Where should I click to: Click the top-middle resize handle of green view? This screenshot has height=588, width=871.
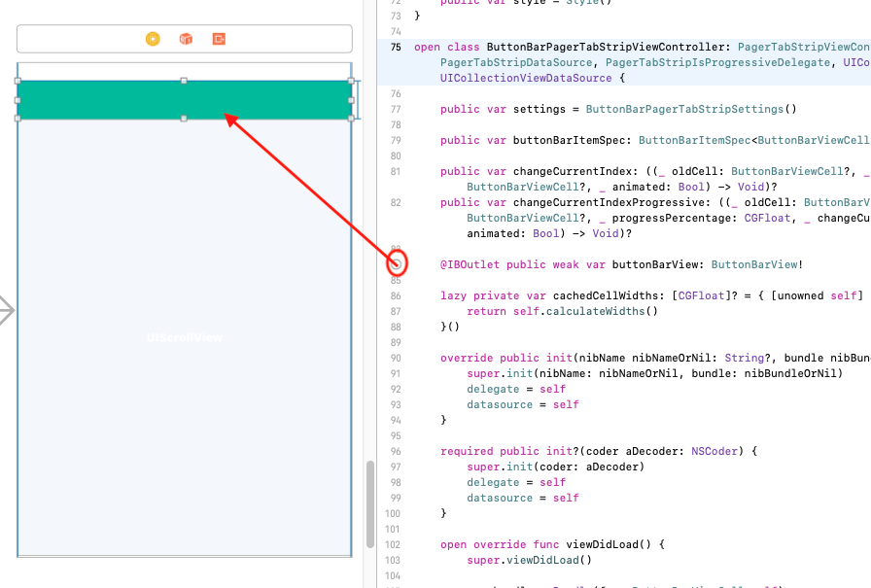point(184,81)
